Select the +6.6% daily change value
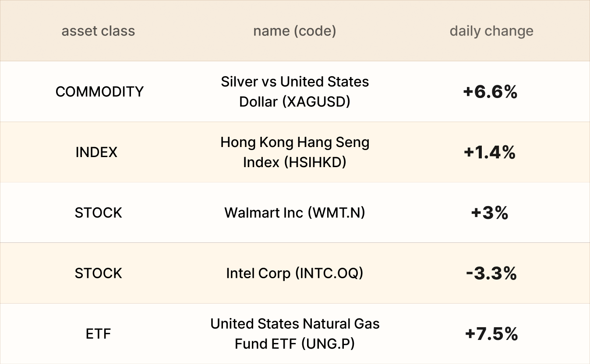Image resolution: width=590 pixels, height=364 pixels. [x=490, y=92]
